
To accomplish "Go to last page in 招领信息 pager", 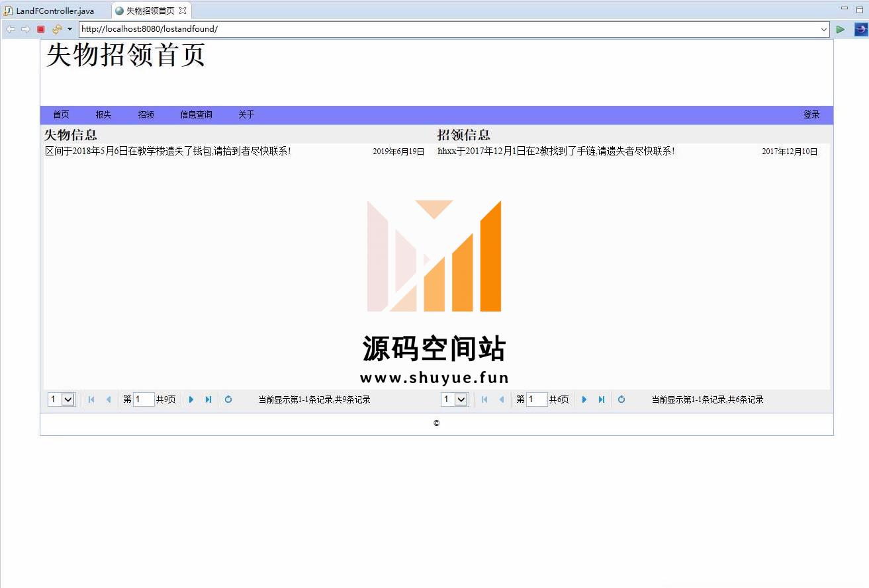I will [602, 399].
